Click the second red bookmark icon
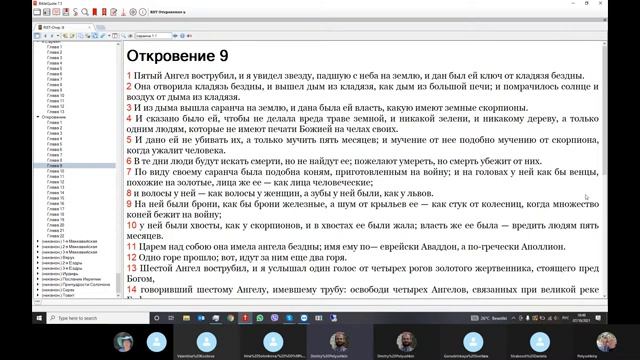This screenshot has width=640, height=360. 104,12
